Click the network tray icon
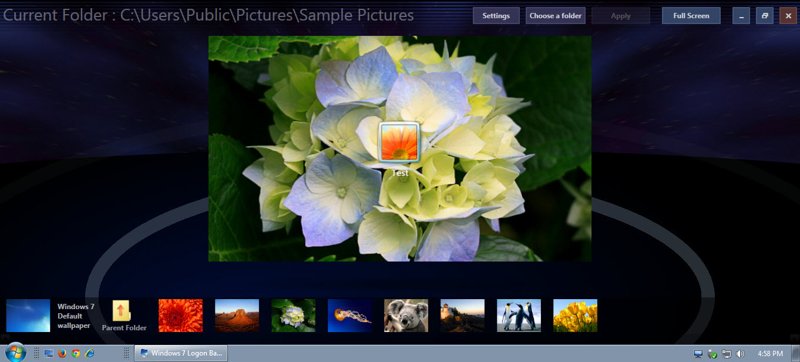 [x=727, y=353]
